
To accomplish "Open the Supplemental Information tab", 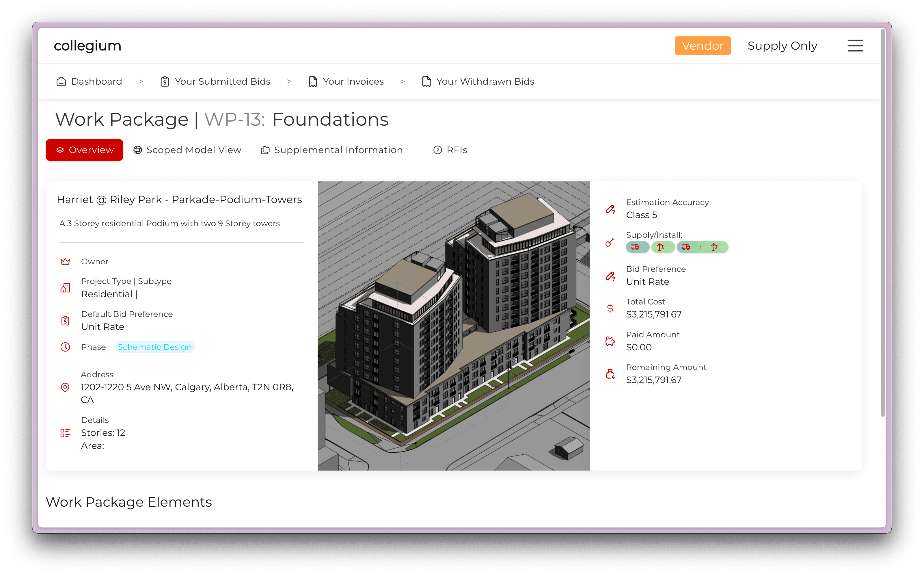I will point(332,150).
